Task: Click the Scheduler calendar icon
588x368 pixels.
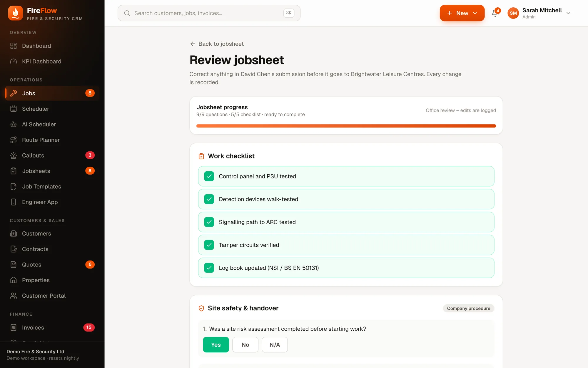Action: click(14, 109)
